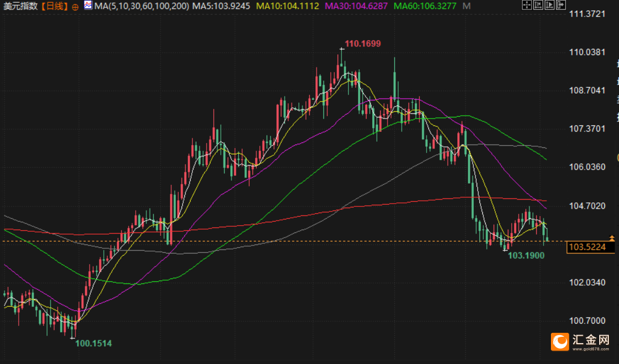Click the 110.1699 high price marker
This screenshot has width=619, height=364.
pyautogui.click(x=363, y=44)
